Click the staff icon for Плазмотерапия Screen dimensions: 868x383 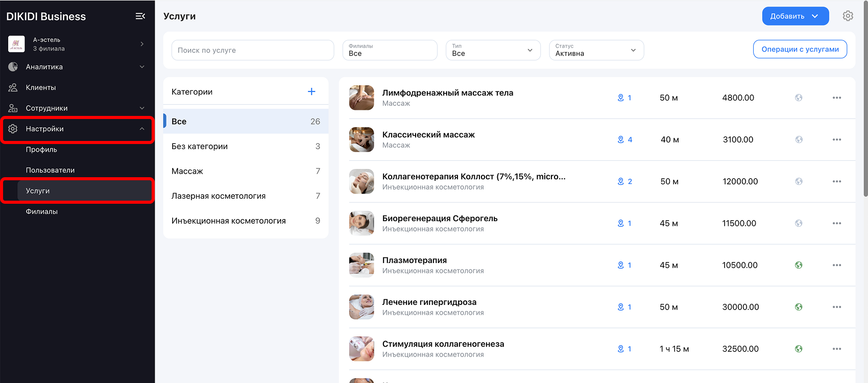[621, 265]
